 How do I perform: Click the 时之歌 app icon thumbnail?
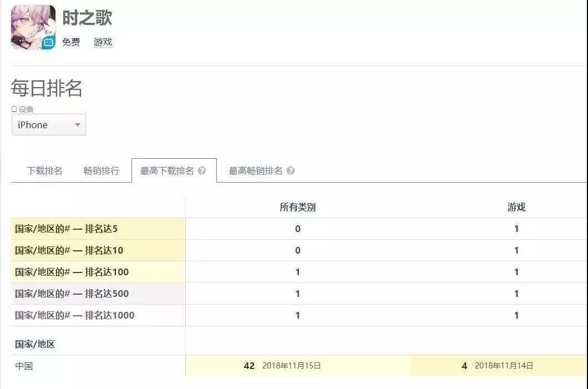[33, 27]
